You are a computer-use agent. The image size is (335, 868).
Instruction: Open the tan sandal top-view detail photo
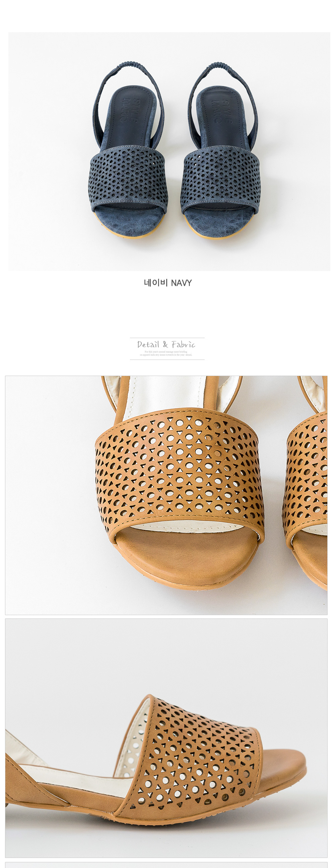166,495
